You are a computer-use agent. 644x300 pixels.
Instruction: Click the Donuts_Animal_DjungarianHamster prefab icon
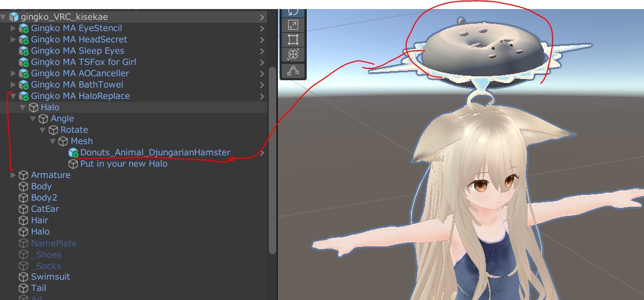73,153
